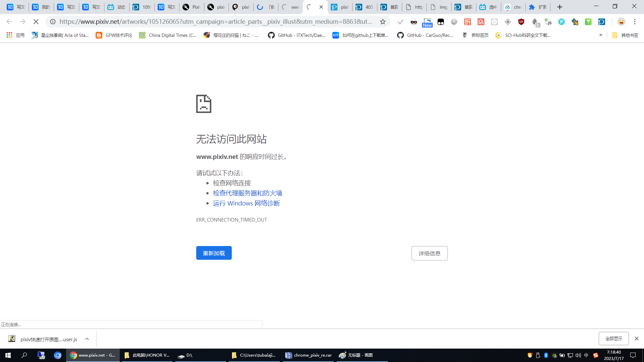Click the checkmark extension icon
The height and width of the screenshot is (362, 644).
pyautogui.click(x=400, y=22)
